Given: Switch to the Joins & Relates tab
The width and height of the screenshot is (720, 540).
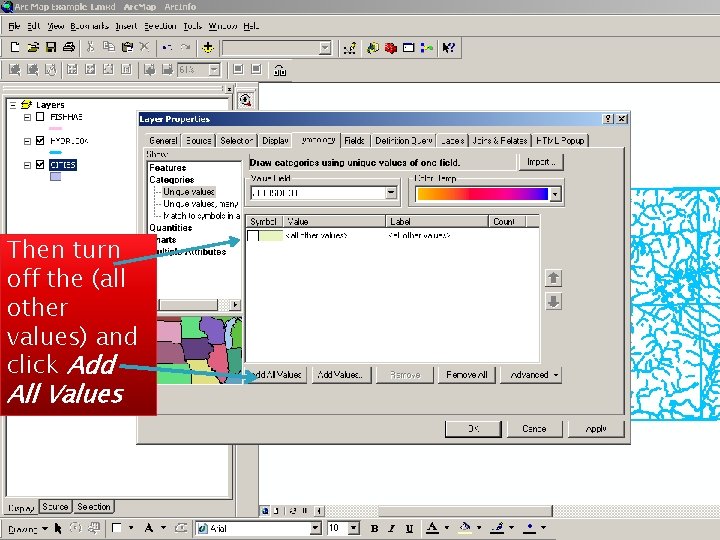Looking at the screenshot, I should 500,141.
